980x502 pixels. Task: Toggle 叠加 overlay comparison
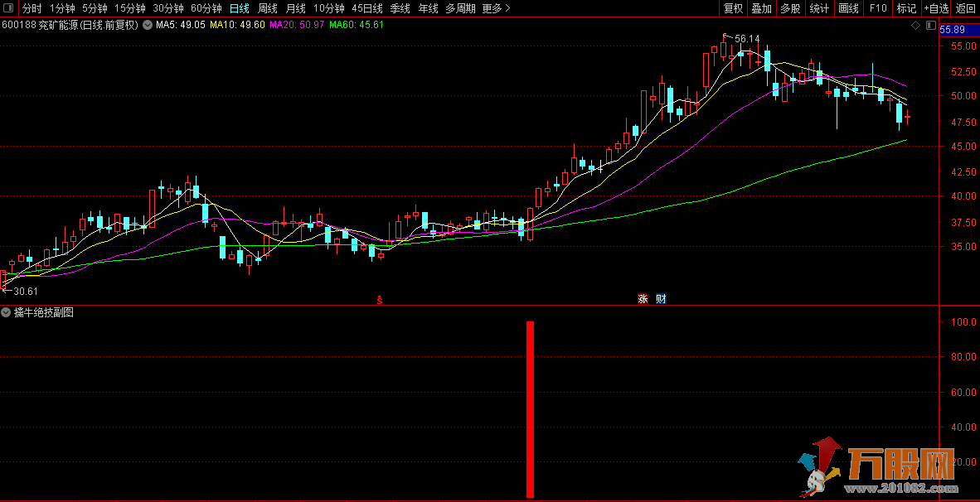pos(761,8)
